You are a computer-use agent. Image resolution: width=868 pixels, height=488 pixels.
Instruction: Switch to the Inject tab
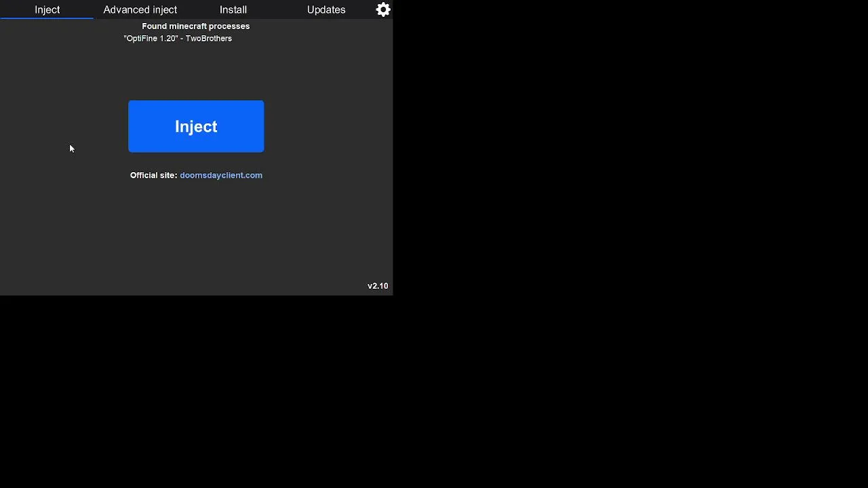tap(47, 9)
